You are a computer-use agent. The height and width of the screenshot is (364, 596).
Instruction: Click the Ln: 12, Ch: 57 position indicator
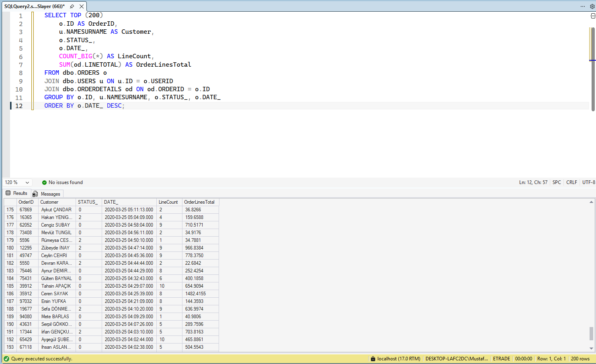[x=533, y=182]
